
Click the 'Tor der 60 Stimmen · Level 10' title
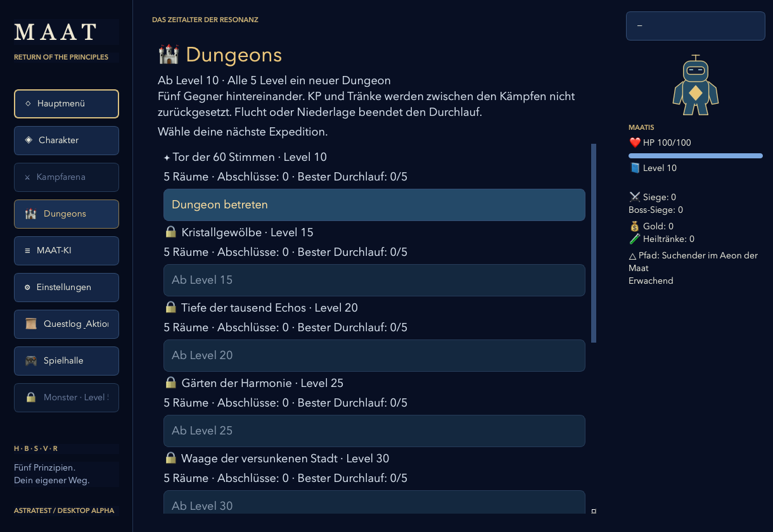point(250,157)
